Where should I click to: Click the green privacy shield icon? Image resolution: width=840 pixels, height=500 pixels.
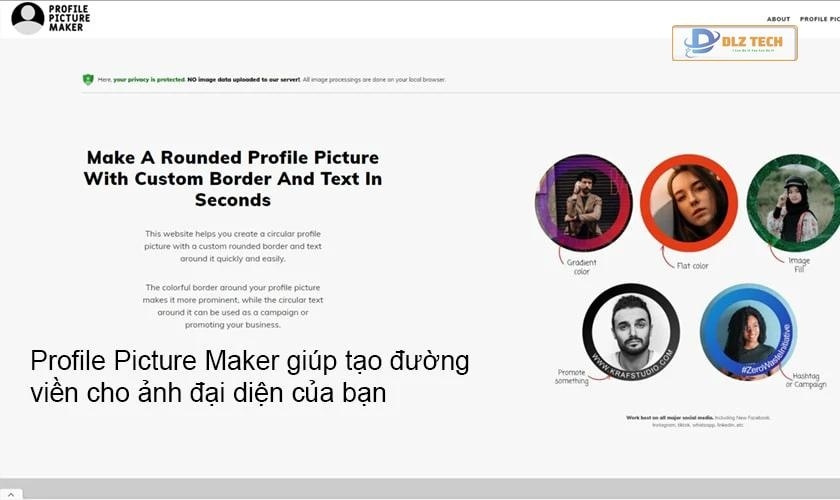pyautogui.click(x=88, y=79)
